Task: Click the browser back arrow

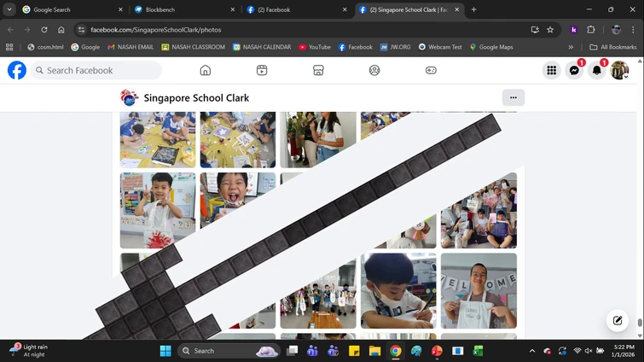Action: (10, 30)
